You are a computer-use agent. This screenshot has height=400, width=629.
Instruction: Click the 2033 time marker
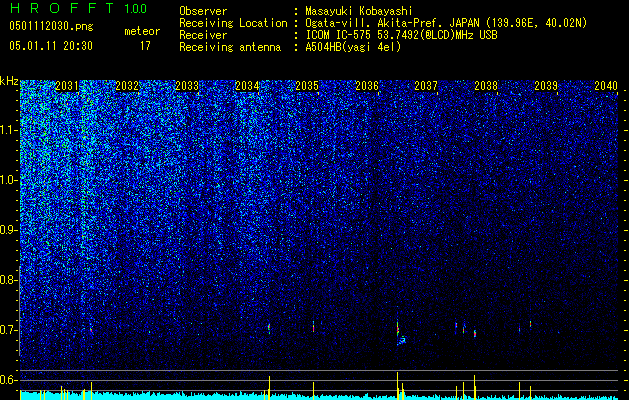pos(187,86)
